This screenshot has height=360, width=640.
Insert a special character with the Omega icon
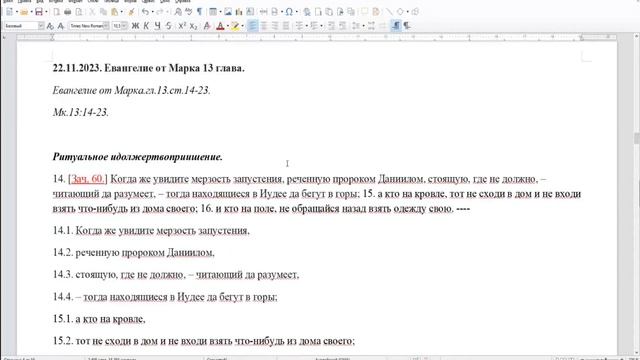coord(289,12)
